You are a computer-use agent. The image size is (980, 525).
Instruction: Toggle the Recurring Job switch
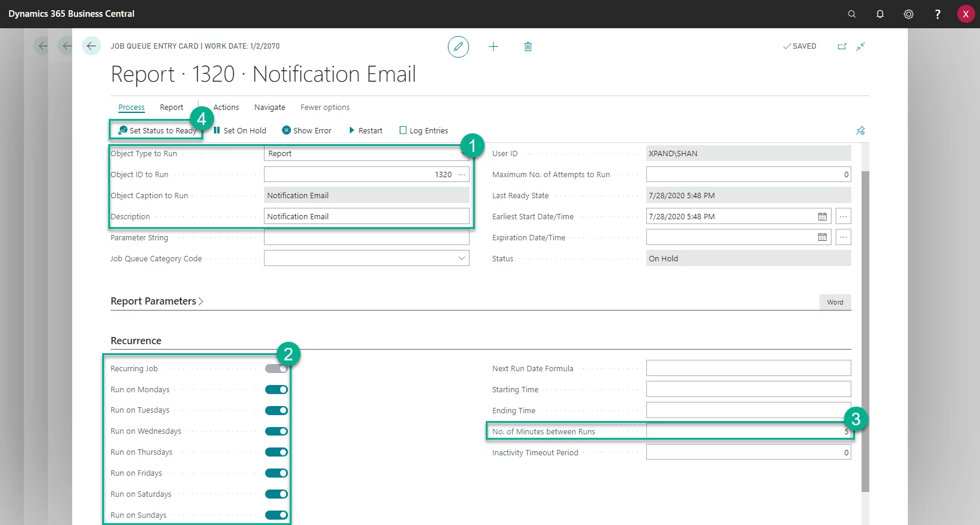277,369
